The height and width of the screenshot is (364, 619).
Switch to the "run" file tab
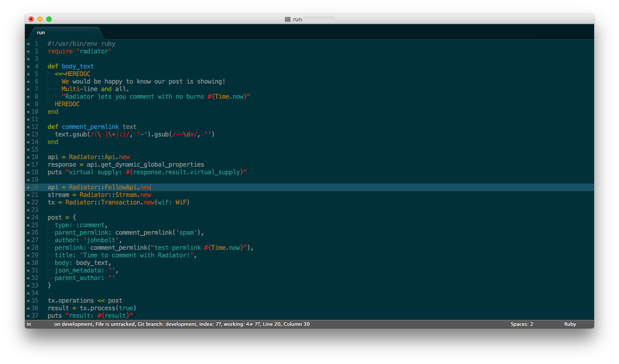tap(41, 32)
